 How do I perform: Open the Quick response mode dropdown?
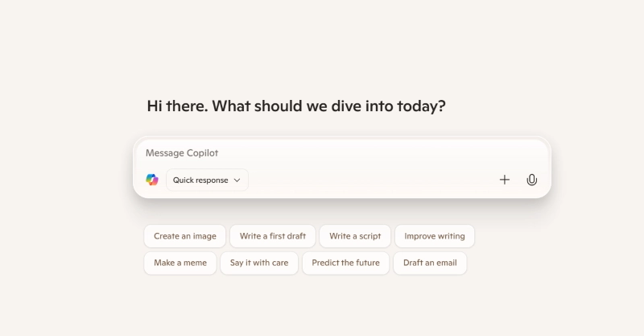pos(207,180)
